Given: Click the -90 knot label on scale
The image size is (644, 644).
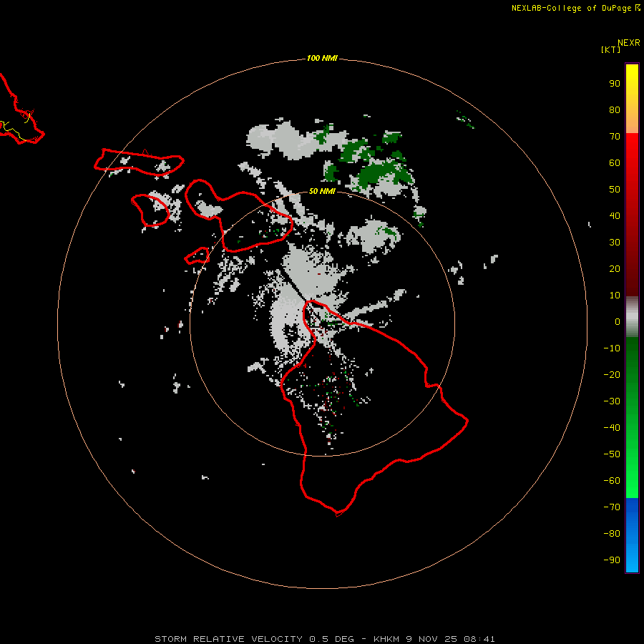Looking at the screenshot, I should pos(612,560).
